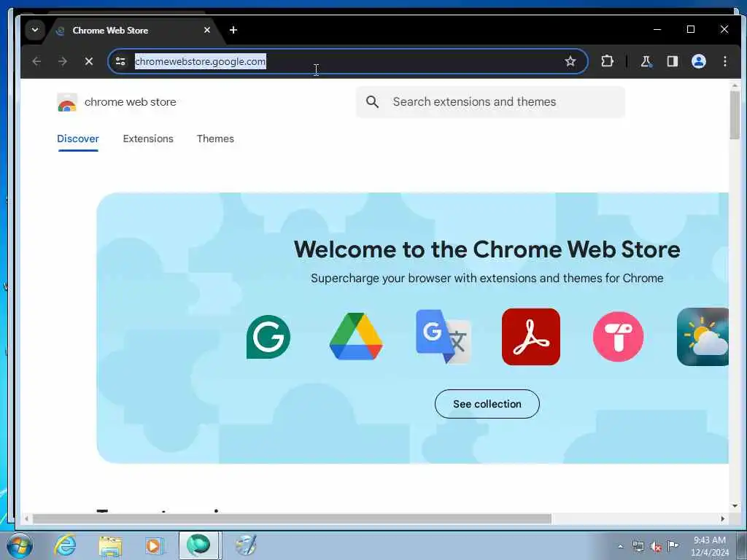Open the Extensions puzzle icon menu
Screen dimensions: 747x560
pyautogui.click(x=607, y=61)
